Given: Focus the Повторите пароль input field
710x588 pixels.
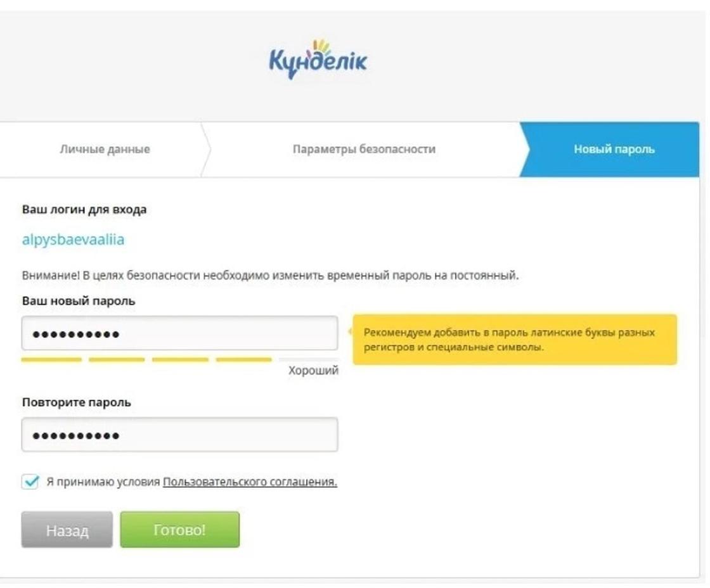Looking at the screenshot, I should (x=180, y=435).
